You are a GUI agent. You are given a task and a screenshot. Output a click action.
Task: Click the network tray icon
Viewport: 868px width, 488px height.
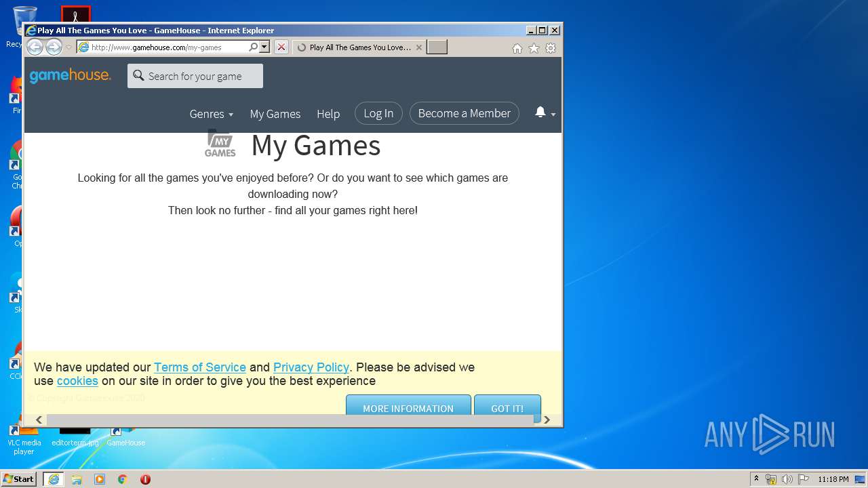[771, 479]
